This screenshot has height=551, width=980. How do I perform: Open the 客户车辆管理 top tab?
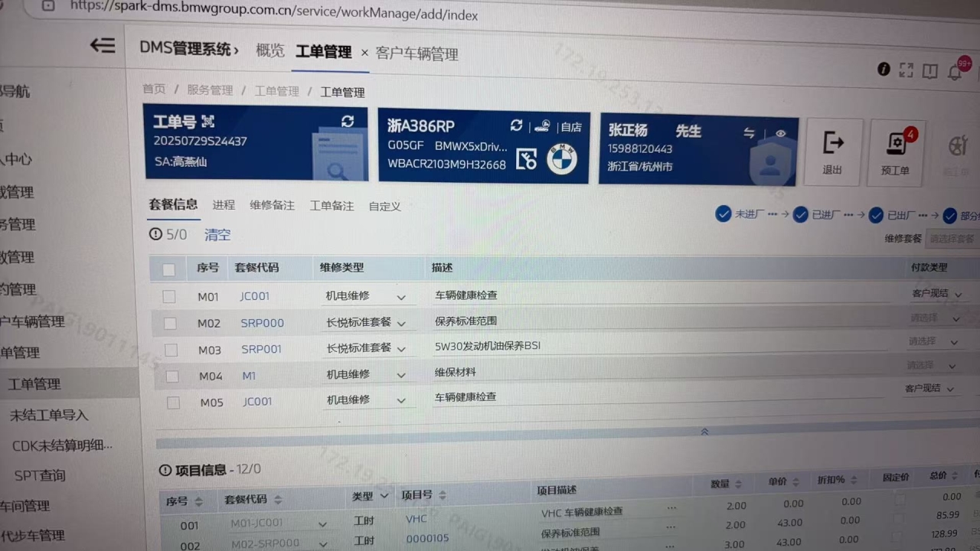pyautogui.click(x=417, y=54)
